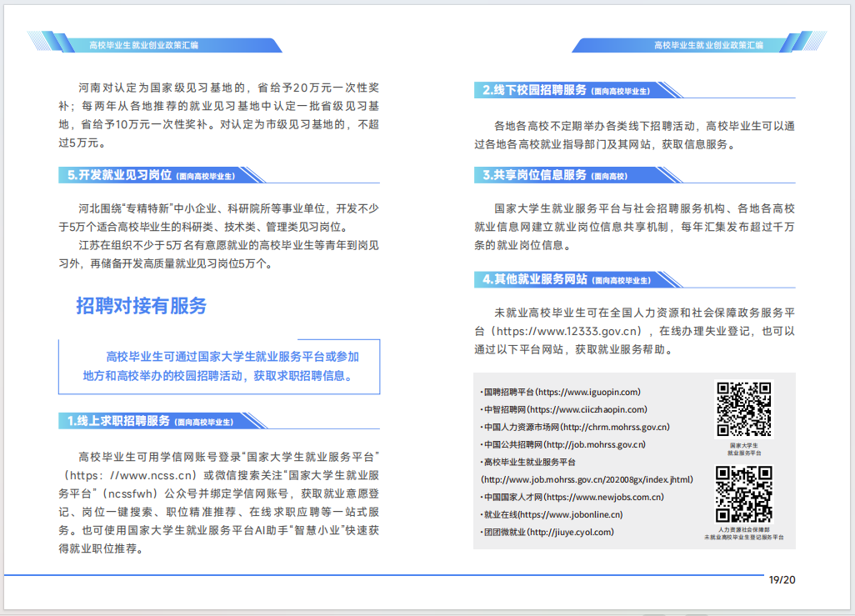Click the 未就业高校毕业生登记服务平台 QR code

coord(744,493)
